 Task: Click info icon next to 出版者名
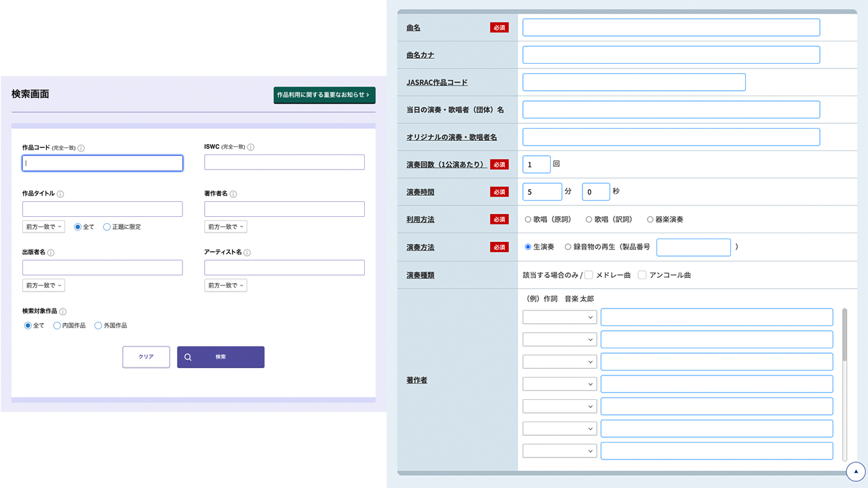(x=51, y=253)
